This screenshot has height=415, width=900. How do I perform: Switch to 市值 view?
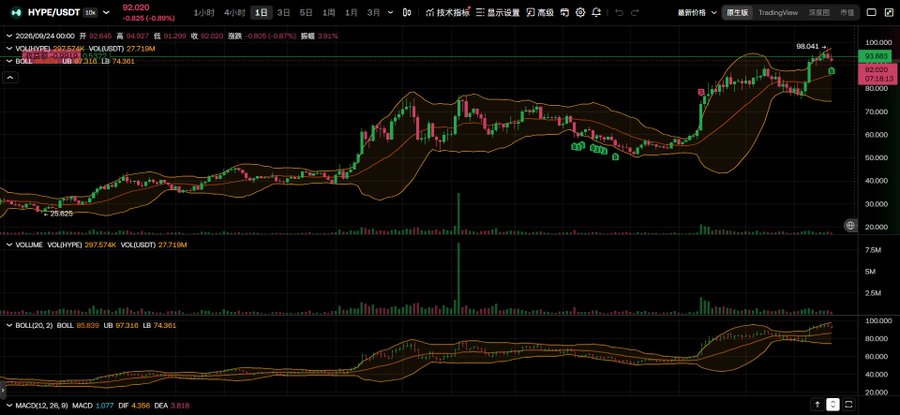[x=847, y=12]
